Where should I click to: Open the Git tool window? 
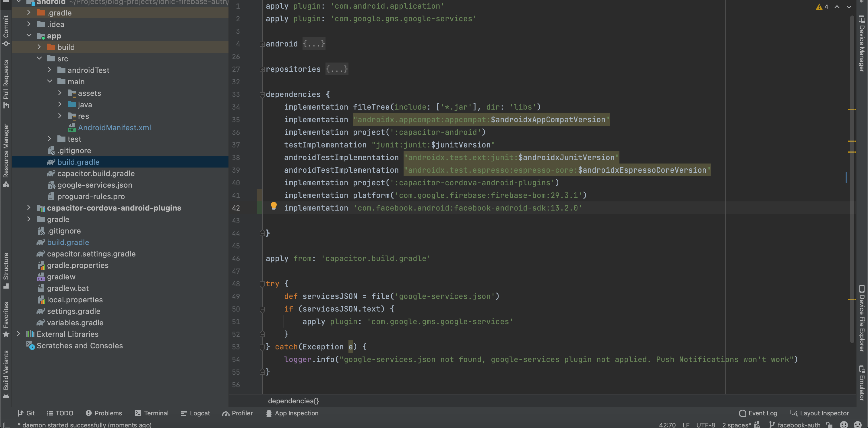(x=26, y=413)
